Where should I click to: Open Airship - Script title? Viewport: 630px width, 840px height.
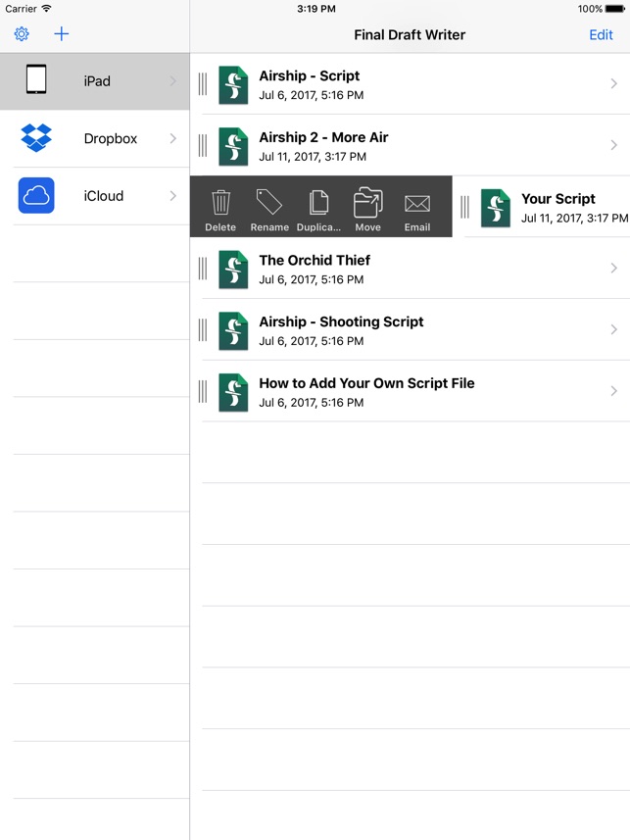tap(310, 76)
